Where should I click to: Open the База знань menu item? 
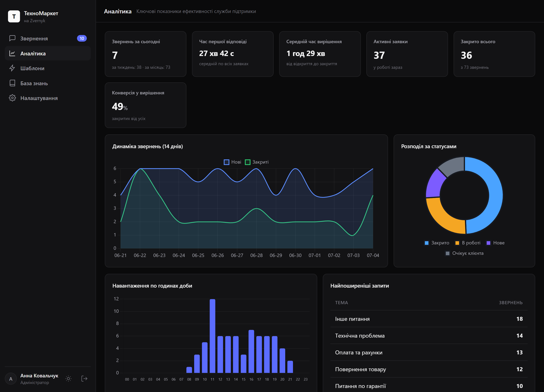click(48, 83)
